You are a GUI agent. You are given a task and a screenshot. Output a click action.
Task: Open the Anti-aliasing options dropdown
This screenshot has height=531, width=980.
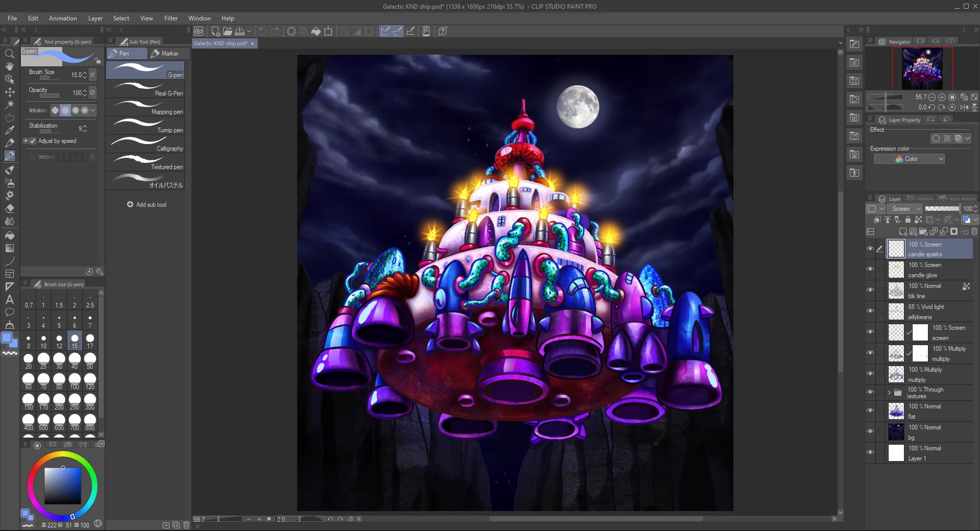[x=93, y=110]
